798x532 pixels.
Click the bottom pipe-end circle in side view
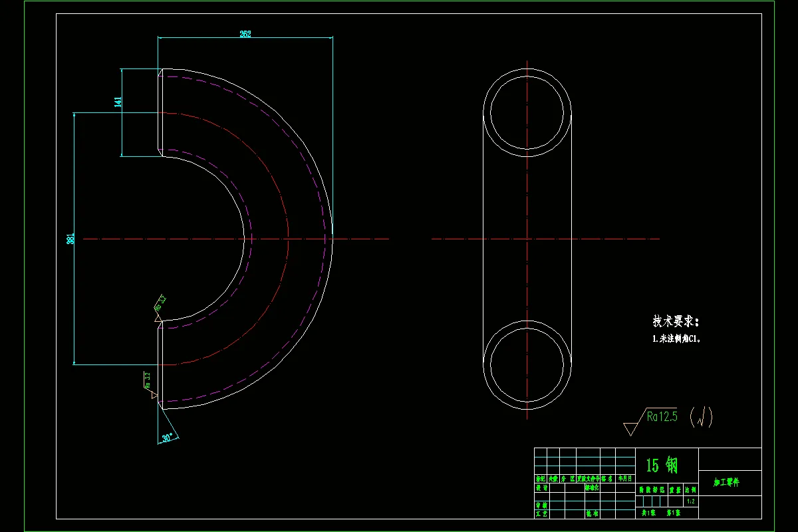pyautogui.click(x=527, y=364)
